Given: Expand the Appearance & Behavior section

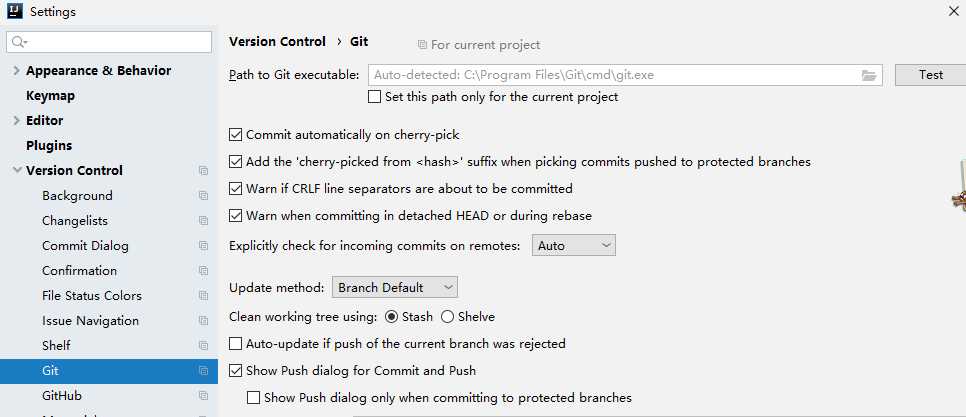Looking at the screenshot, I should pos(17,70).
